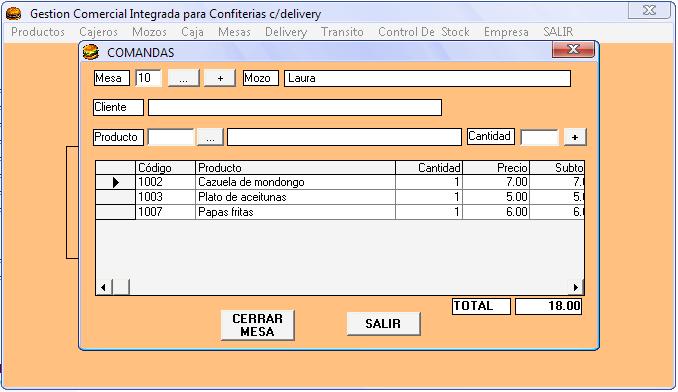Click the CERRAR MESA button

(x=258, y=325)
